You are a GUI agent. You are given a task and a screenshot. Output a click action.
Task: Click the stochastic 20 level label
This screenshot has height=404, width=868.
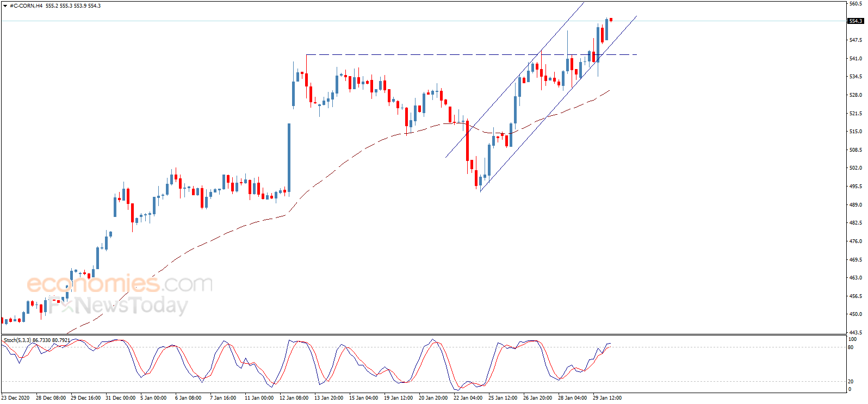851,381
